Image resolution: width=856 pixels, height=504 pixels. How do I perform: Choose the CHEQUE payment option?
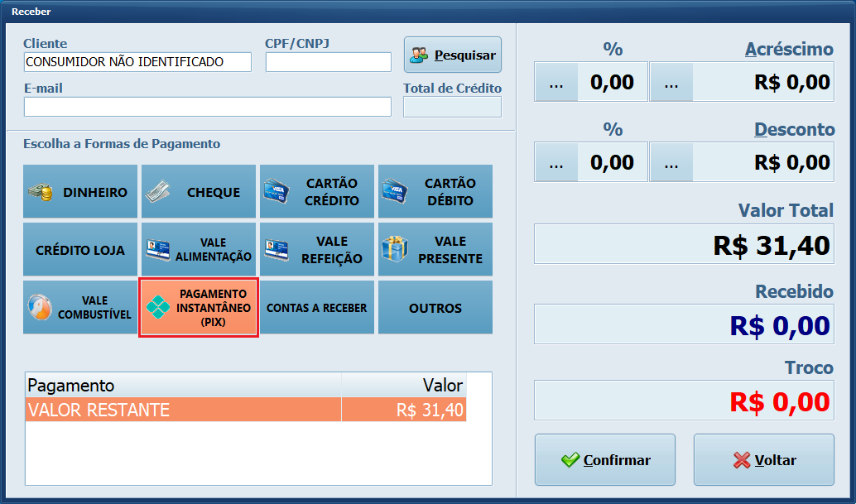pos(198,191)
